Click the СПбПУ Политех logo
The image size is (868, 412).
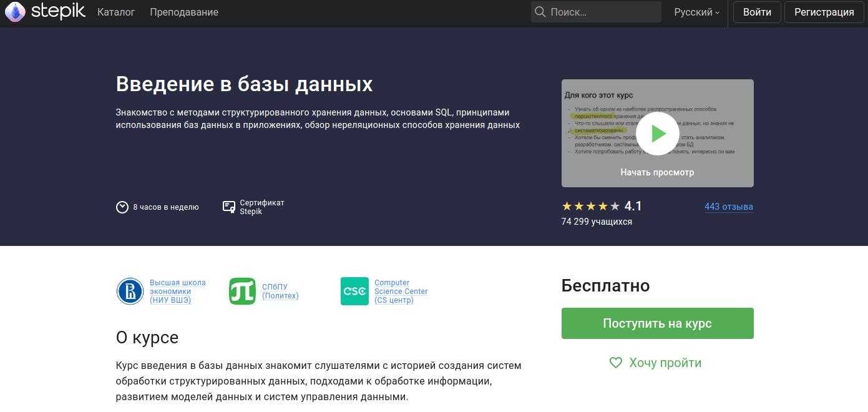coord(242,292)
